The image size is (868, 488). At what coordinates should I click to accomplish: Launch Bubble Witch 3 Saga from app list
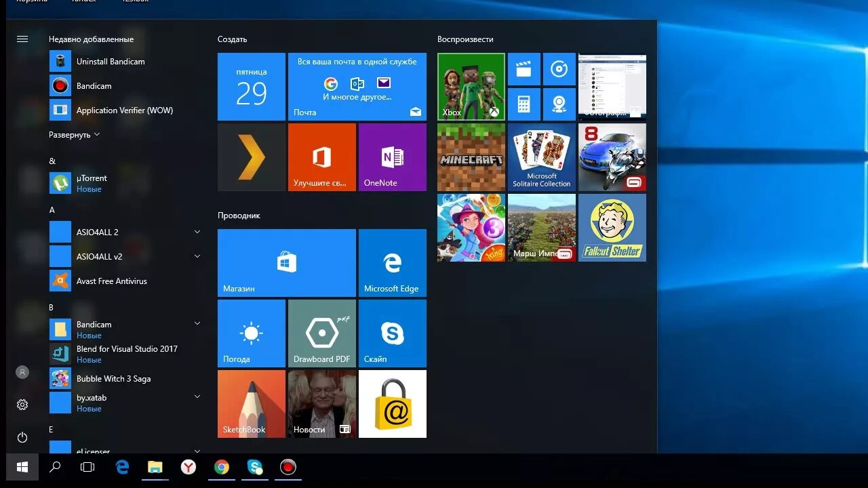click(x=126, y=378)
